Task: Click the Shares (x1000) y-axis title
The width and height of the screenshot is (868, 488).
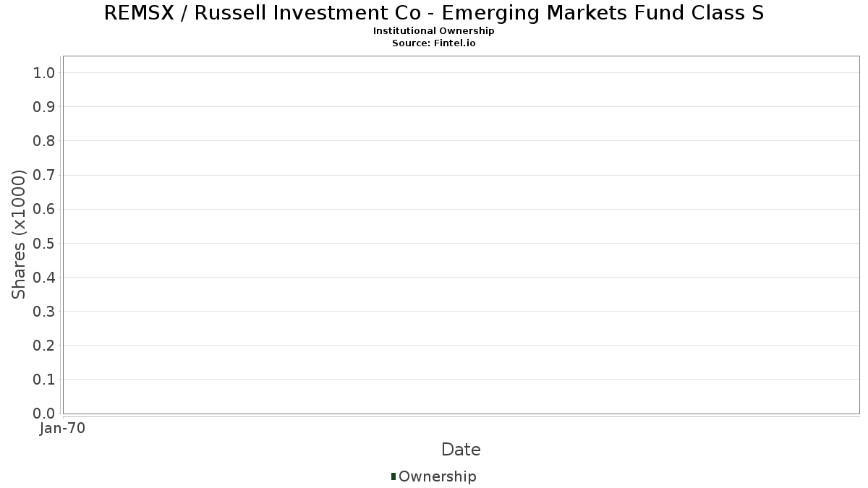Action: click(19, 234)
